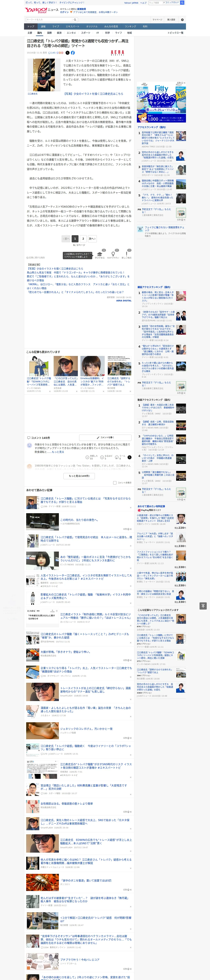Open '【写真】少女のイラストを描く江口寿史氏はこちら' below photo
Screen dimensions: 210x980
(x=93, y=94)
